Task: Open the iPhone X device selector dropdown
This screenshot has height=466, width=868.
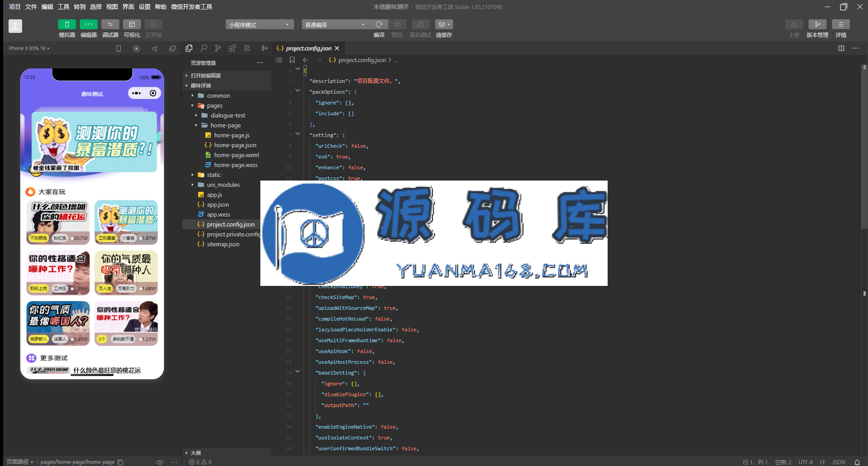Action: point(29,48)
